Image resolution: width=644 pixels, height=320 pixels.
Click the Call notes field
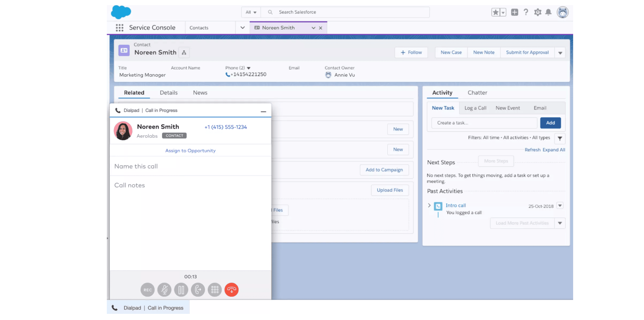190,223
